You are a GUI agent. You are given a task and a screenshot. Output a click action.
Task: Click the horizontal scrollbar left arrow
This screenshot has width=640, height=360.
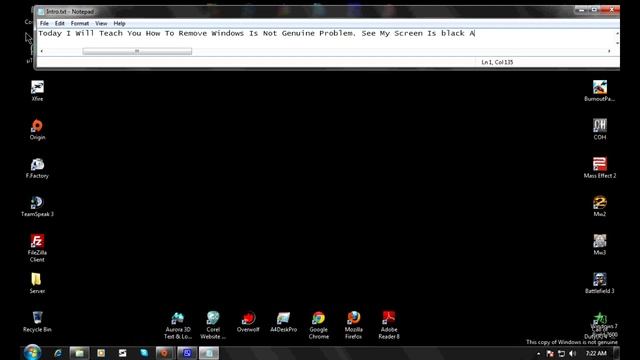point(42,51)
